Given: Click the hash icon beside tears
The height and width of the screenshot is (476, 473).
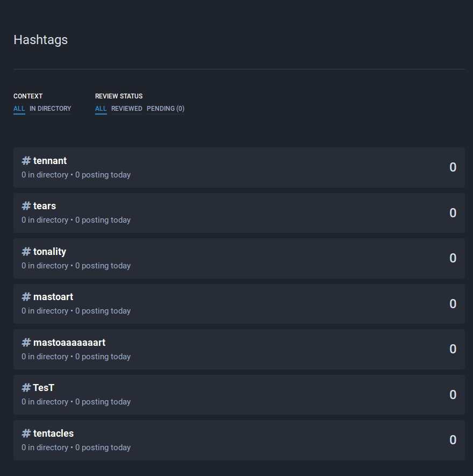Looking at the screenshot, I should pos(26,206).
